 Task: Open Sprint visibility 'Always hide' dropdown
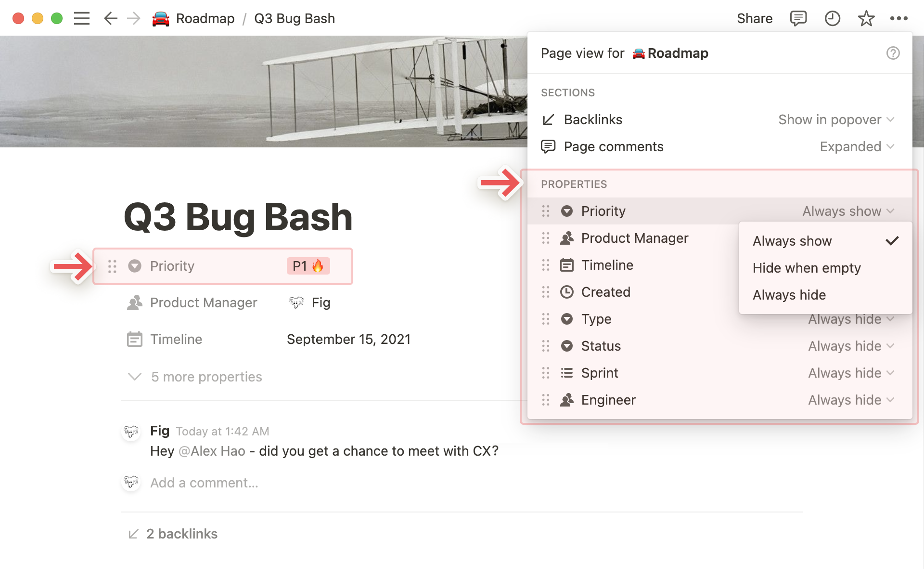point(851,373)
